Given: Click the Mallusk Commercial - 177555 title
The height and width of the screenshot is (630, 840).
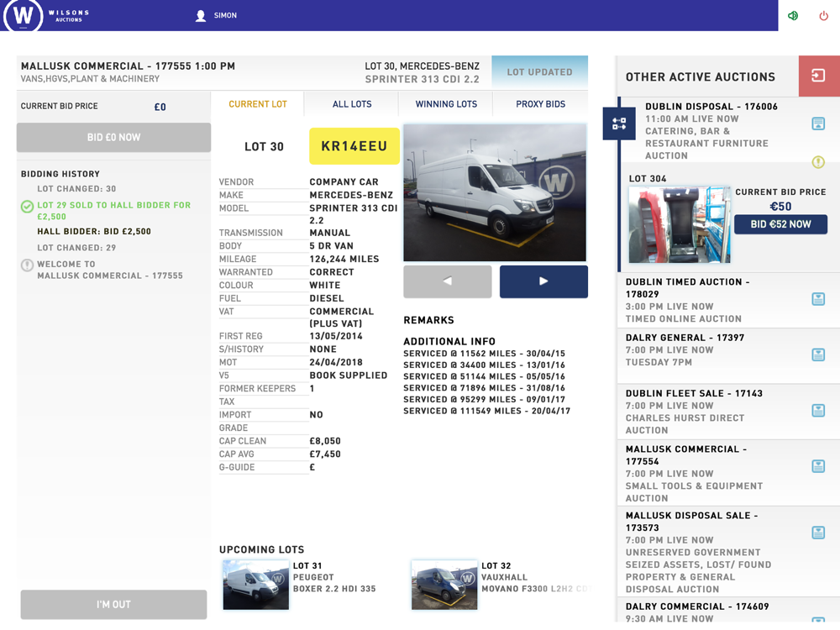Looking at the screenshot, I should [128, 66].
